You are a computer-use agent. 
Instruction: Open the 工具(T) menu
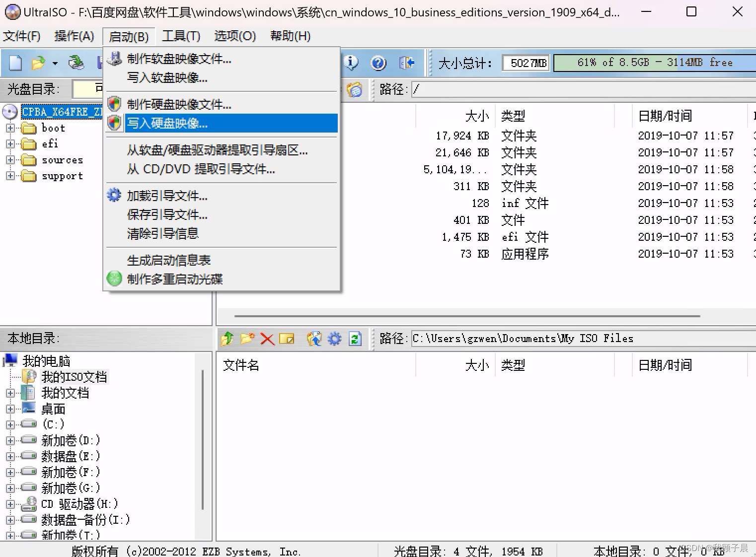click(x=181, y=36)
